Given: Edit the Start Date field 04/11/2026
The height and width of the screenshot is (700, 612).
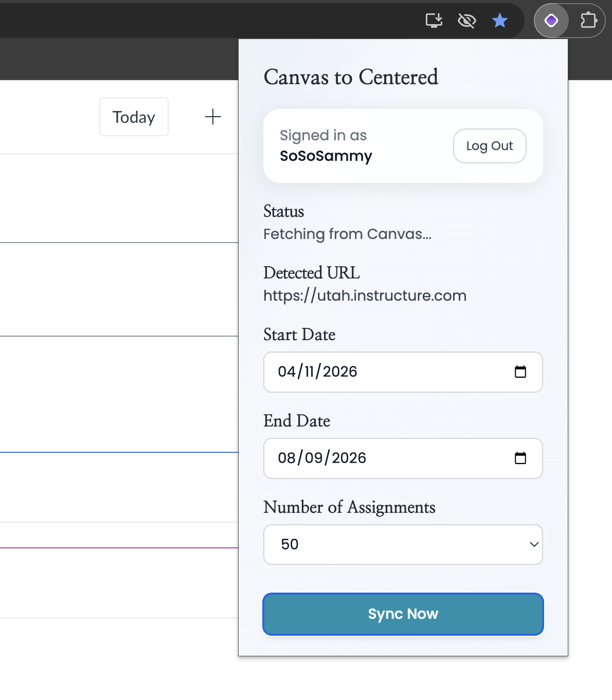Looking at the screenshot, I should (x=403, y=372).
